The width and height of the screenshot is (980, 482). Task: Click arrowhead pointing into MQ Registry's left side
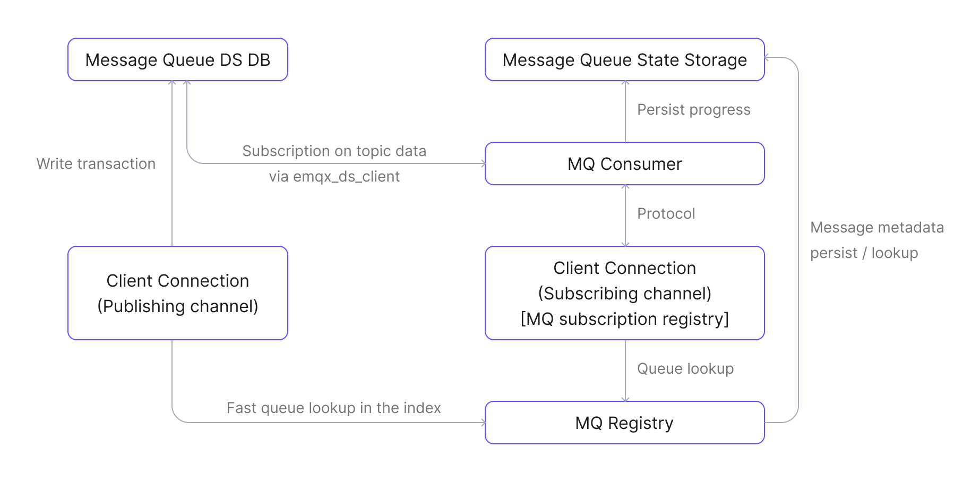(x=483, y=423)
